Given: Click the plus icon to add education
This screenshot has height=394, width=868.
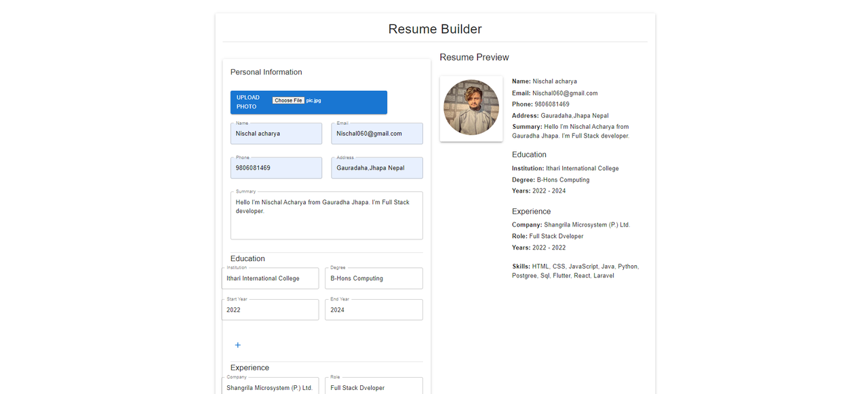Looking at the screenshot, I should [237, 345].
